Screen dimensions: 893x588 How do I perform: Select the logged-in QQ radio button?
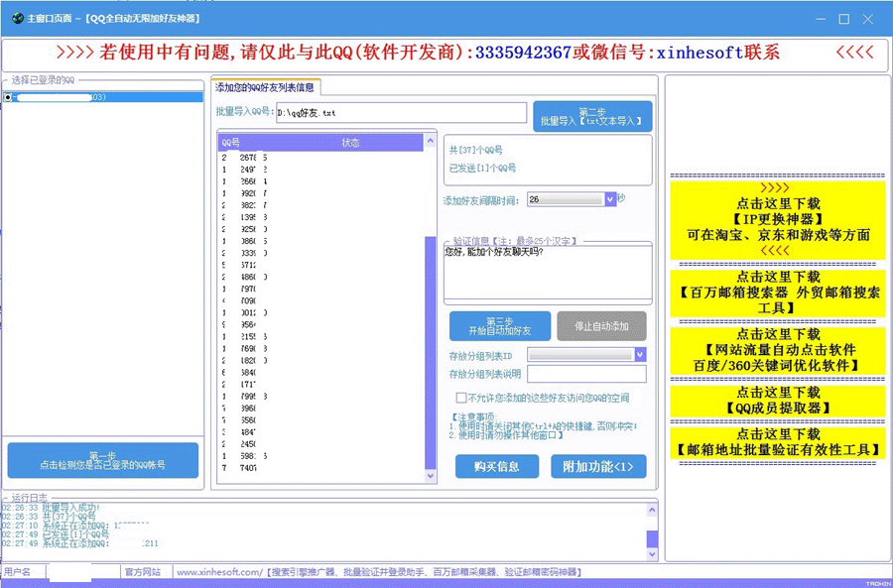point(7,97)
